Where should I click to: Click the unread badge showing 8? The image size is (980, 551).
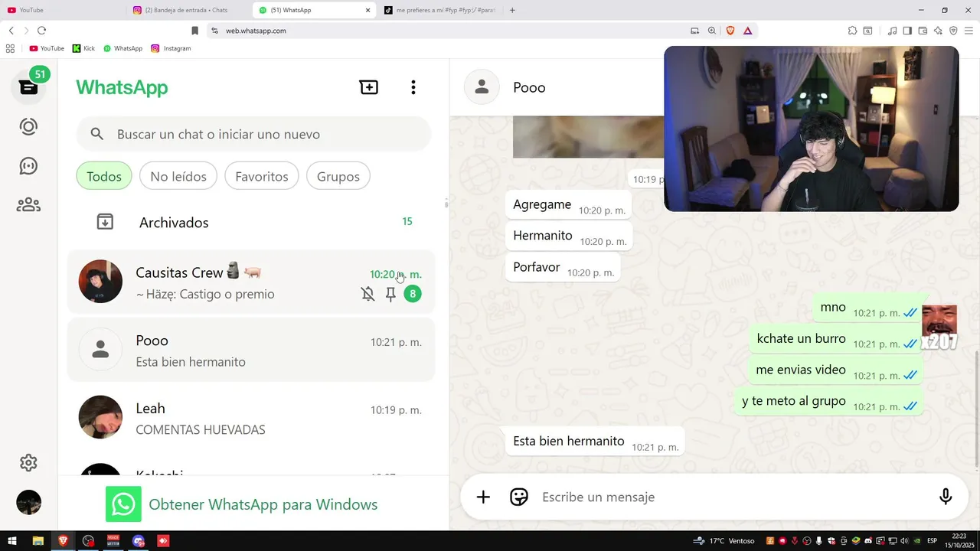(413, 294)
